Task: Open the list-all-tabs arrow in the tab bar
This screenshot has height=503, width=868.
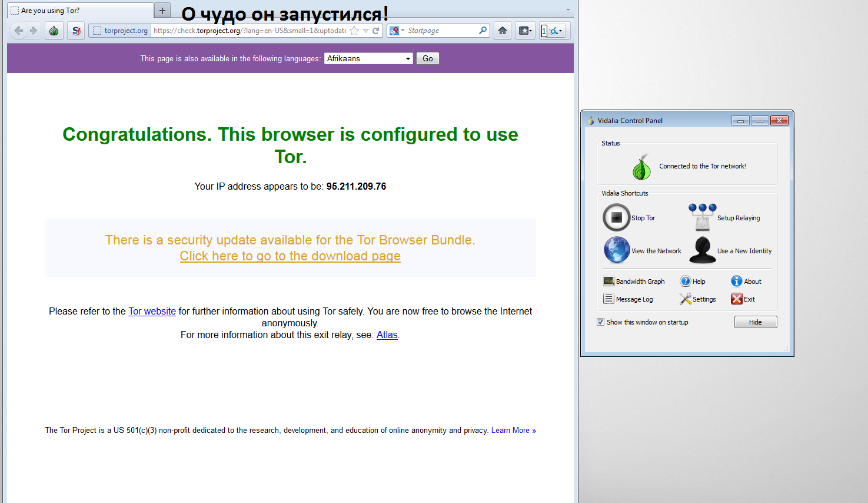Action: [568, 10]
